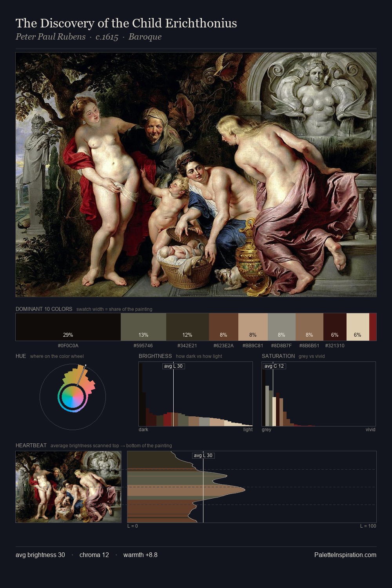This screenshot has height=588, width=392.
Task: Click 'swatch width = share of the painting' caption
Action: click(x=114, y=309)
